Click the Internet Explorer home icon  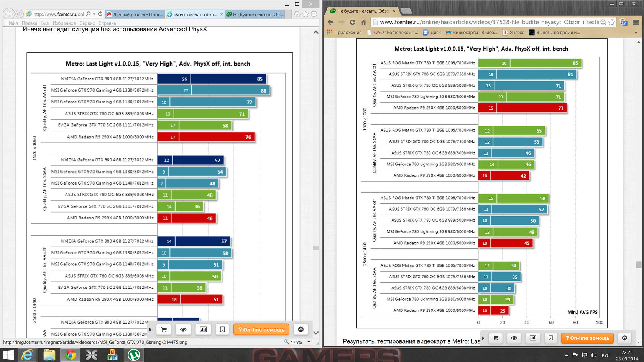297,14
